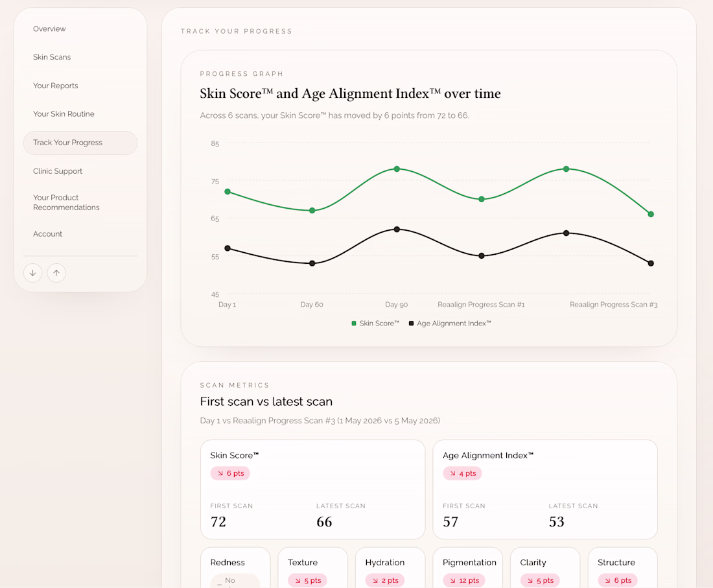Image resolution: width=713 pixels, height=588 pixels.
Task: Select Your Skin Routine
Action: (64, 113)
